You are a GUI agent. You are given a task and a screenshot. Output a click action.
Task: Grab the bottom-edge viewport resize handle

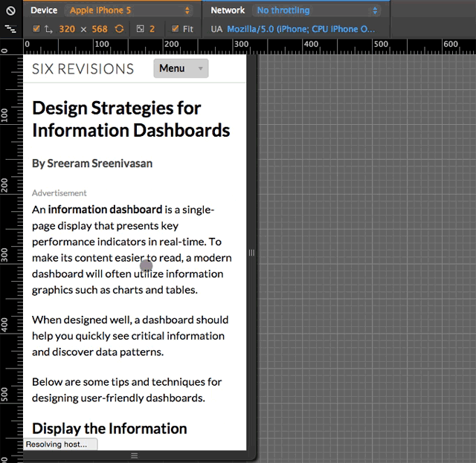[x=135, y=456]
